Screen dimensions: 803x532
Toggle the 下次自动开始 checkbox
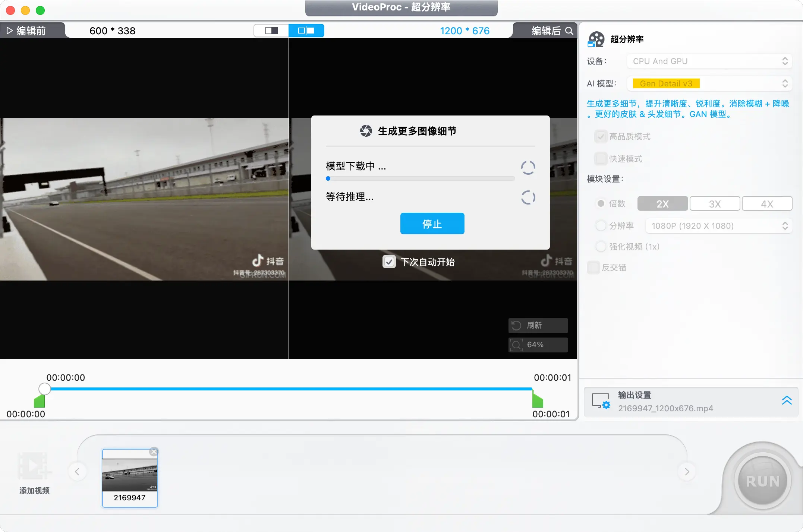tap(389, 262)
